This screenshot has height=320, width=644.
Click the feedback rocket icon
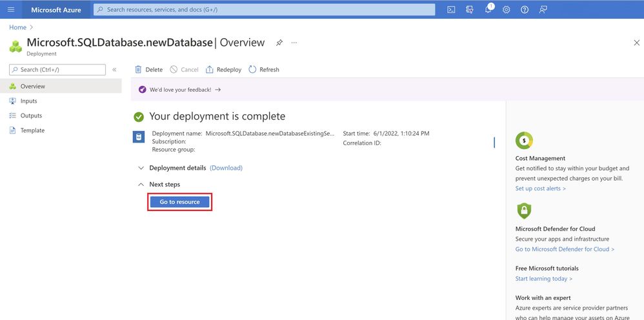pyautogui.click(x=142, y=90)
